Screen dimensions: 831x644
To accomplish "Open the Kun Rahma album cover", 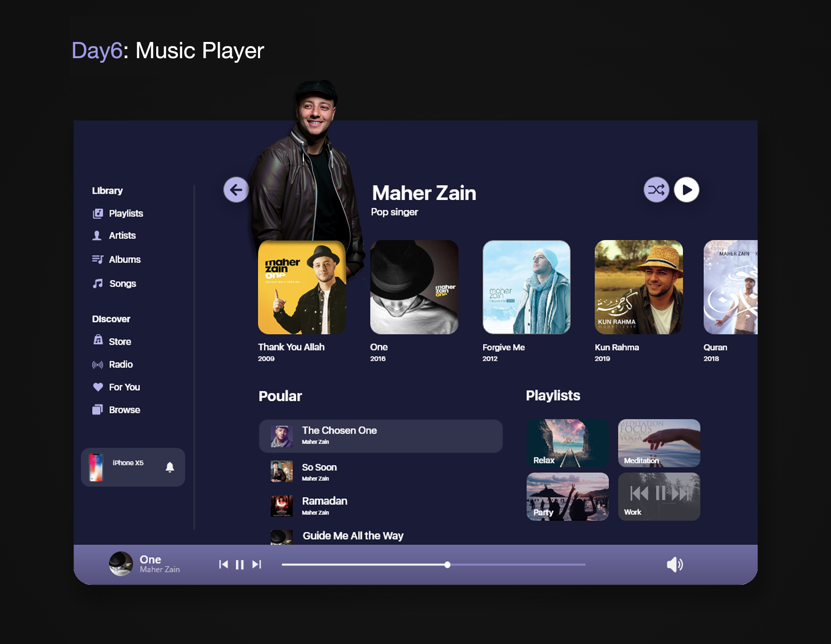I will pyautogui.click(x=639, y=287).
